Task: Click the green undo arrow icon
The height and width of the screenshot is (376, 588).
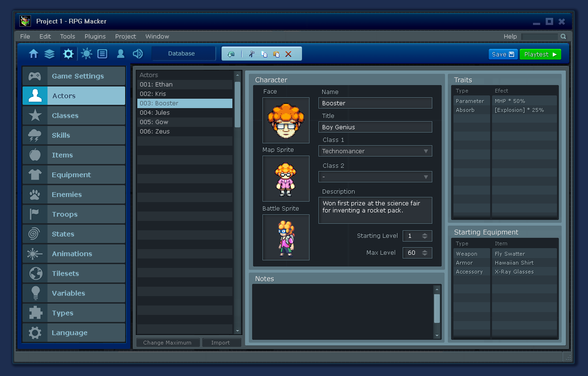Action: coord(231,54)
